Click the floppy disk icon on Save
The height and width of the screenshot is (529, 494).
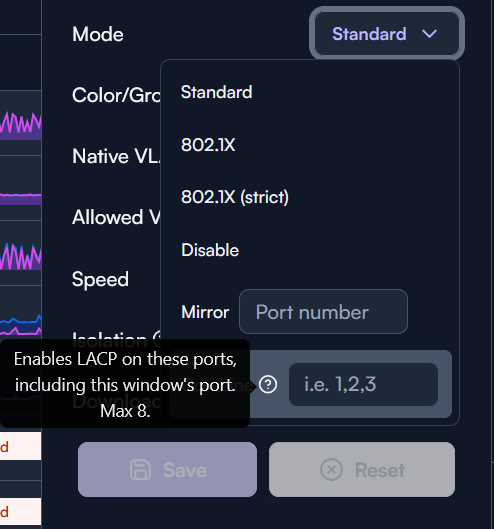[140, 470]
